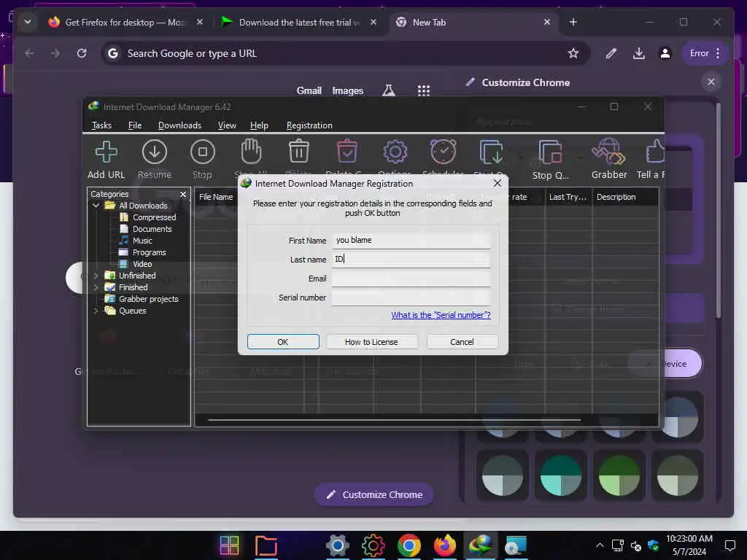Open the Grabber tool
This screenshot has height=560, width=747.
click(x=609, y=160)
